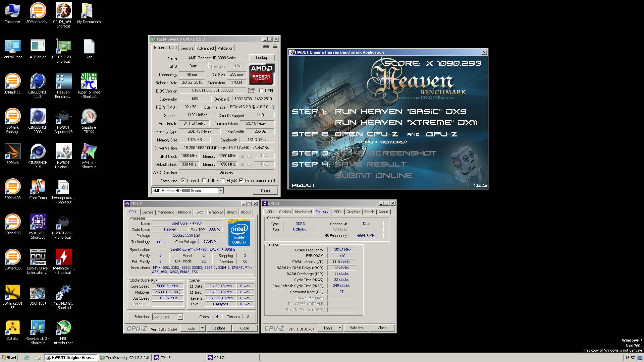Switch to HWBOT Unigine Heaven taskbar button

(x=71, y=358)
